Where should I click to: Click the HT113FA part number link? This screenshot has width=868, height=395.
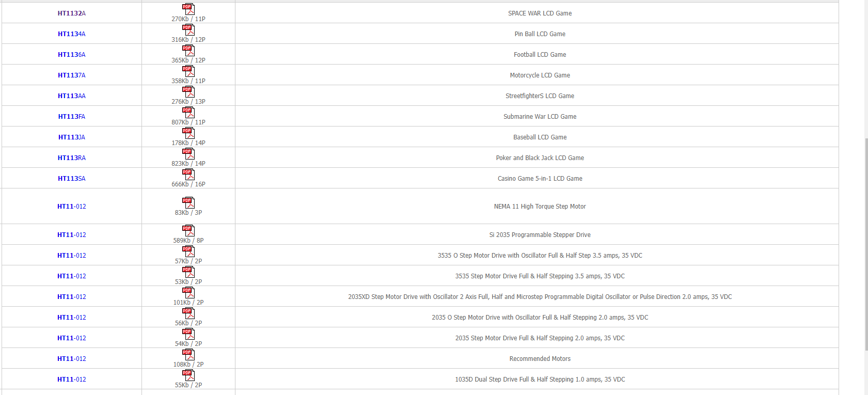[x=72, y=117]
